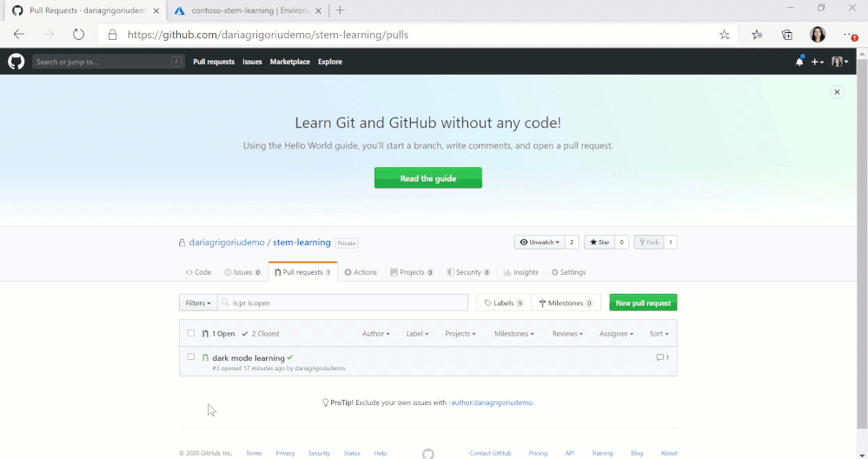Expand the Projects filter dropdown

[x=461, y=333]
